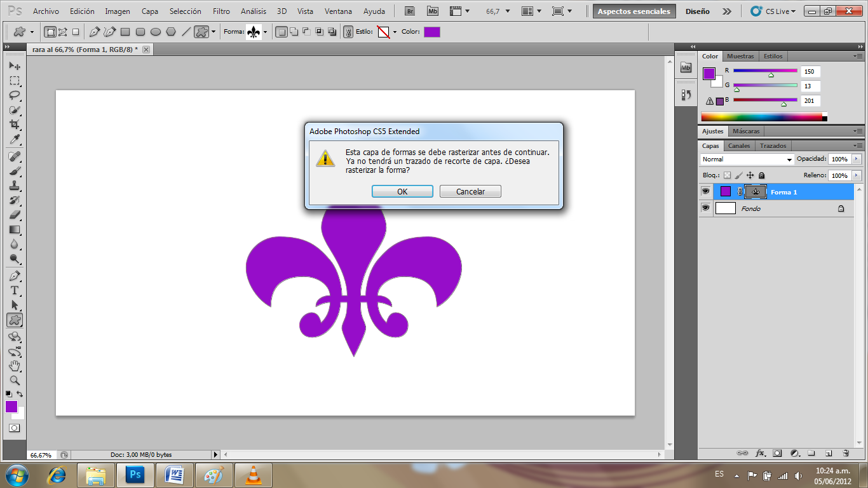The image size is (868, 488).
Task: Open the tool preset picker arrow
Action: (x=32, y=32)
